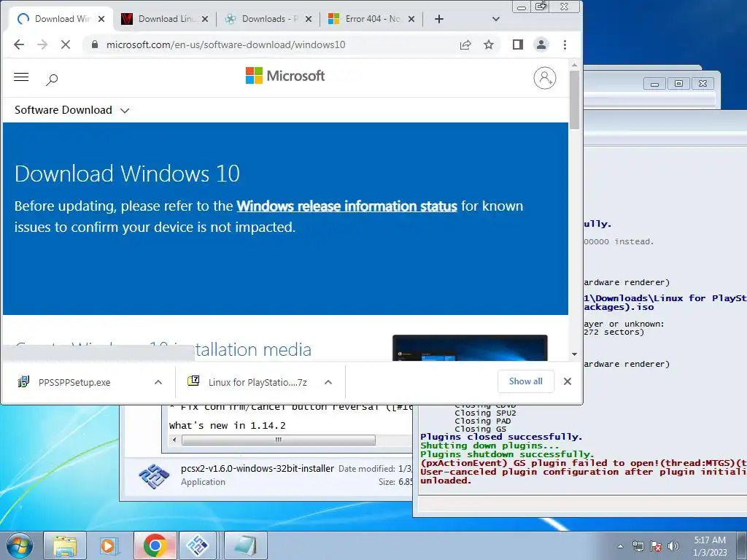Switch to the Error 404 tab
The image size is (747, 560).
tap(371, 19)
